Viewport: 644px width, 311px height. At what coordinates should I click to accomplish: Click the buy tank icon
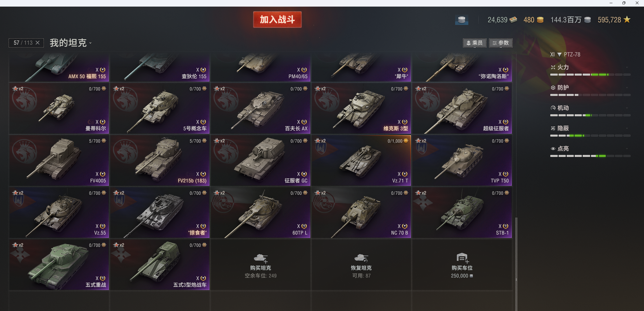pyautogui.click(x=261, y=258)
